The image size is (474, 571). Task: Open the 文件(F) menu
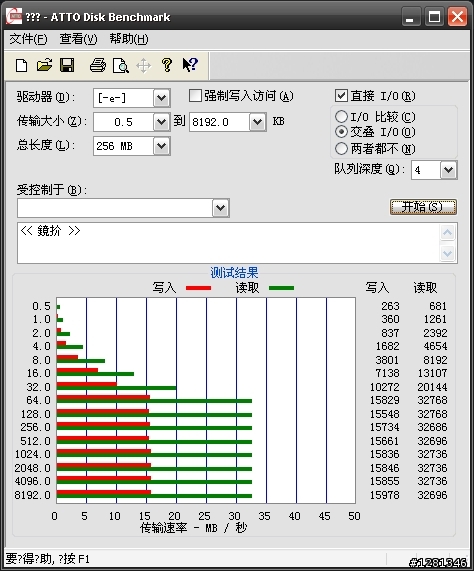point(28,39)
